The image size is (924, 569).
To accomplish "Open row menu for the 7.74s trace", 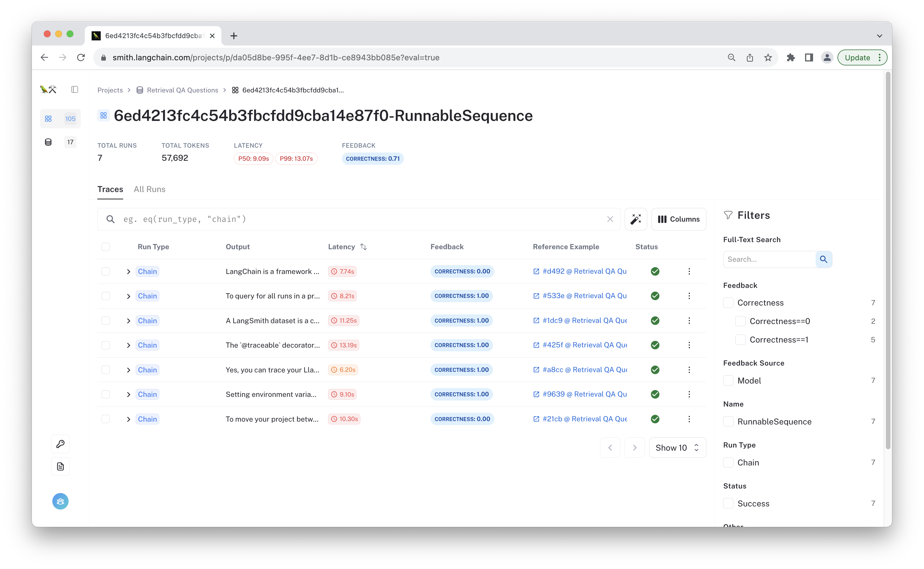I will 689,271.
